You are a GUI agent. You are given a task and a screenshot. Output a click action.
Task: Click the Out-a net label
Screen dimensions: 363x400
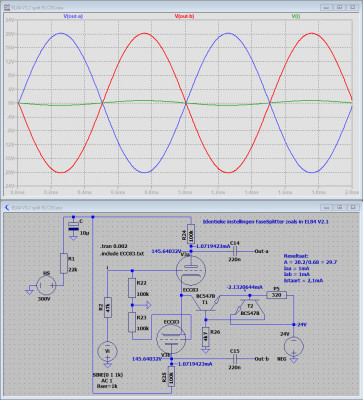(261, 251)
